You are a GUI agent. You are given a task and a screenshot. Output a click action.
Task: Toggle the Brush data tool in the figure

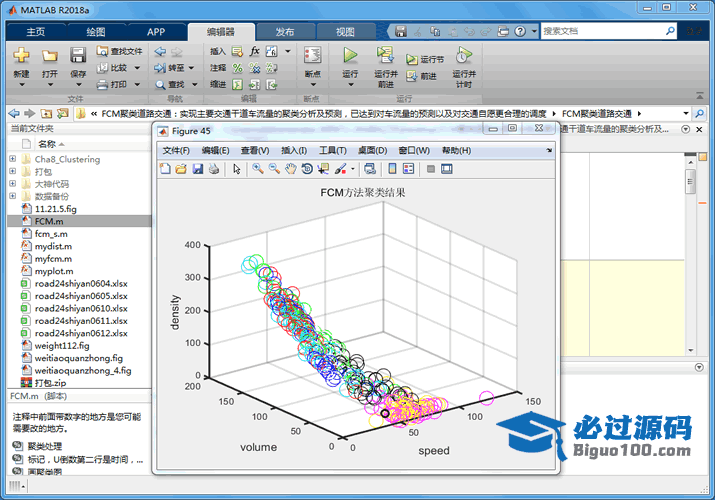tap(340, 169)
